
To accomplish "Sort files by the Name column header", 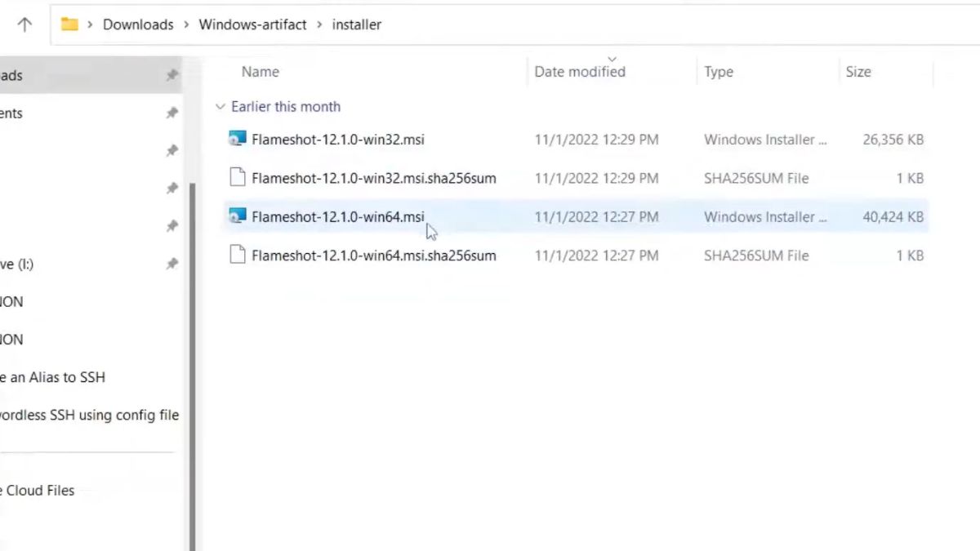I will coord(261,72).
